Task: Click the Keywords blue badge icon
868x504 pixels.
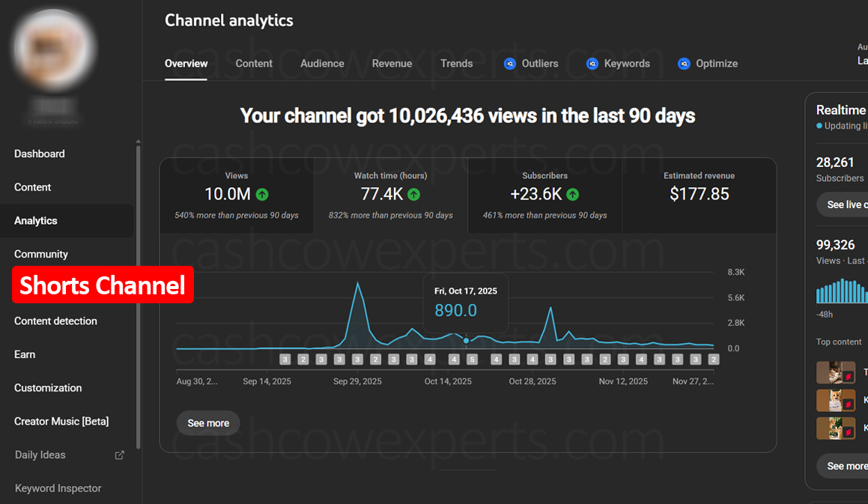Action: [x=592, y=64]
